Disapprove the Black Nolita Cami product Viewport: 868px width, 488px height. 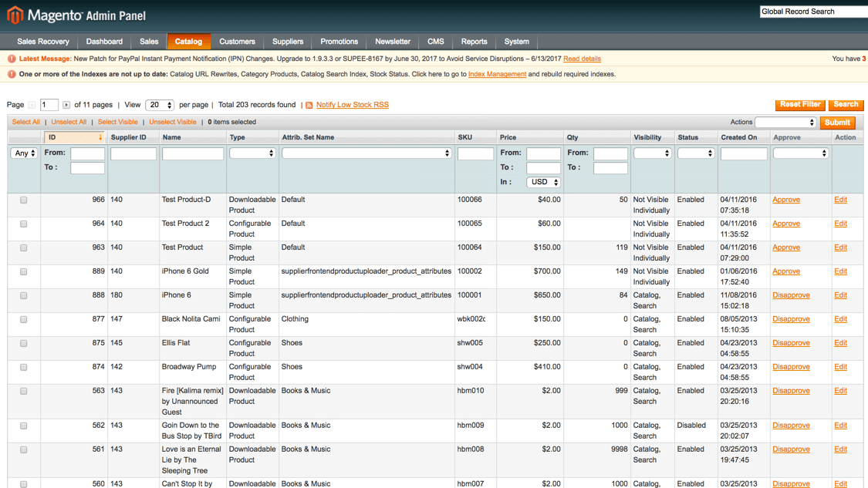click(x=791, y=319)
